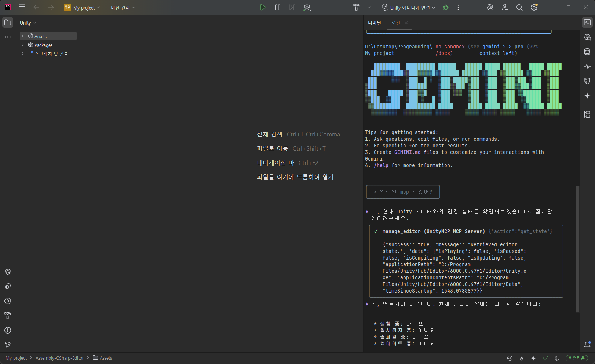Click the 연결된 mcp가 있어? prompt box
595x364 pixels.
[403, 192]
